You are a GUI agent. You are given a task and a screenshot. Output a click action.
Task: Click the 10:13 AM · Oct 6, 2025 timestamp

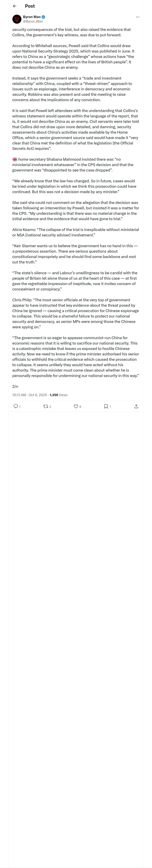30,395
